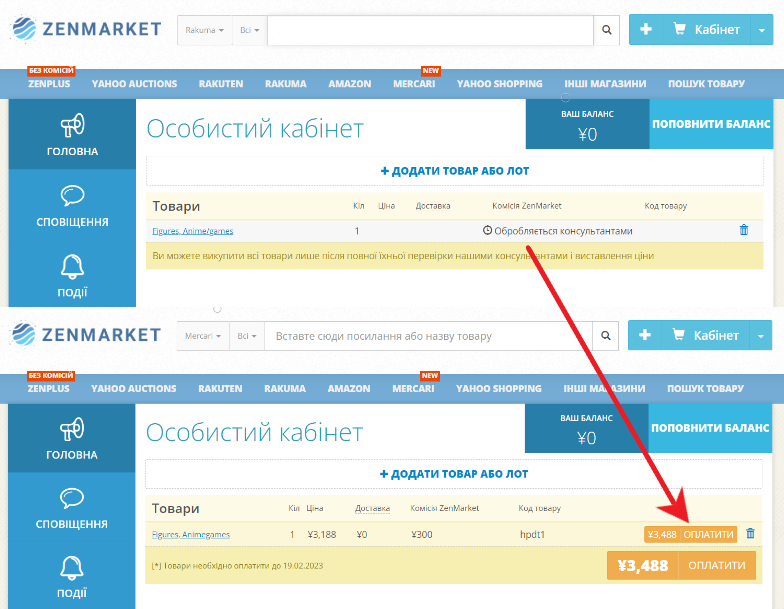The image size is (784, 609).
Task: Open YAHOO AUCTIONS in the lower navigation bar
Action: tap(134, 388)
